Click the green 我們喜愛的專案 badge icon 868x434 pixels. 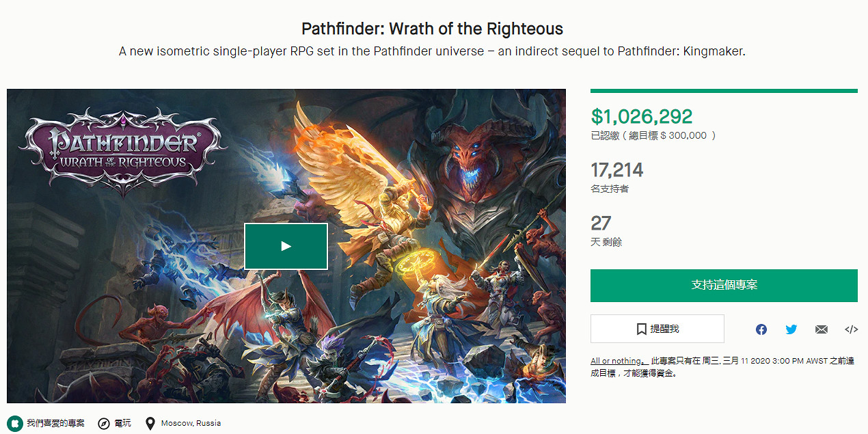[x=14, y=423]
